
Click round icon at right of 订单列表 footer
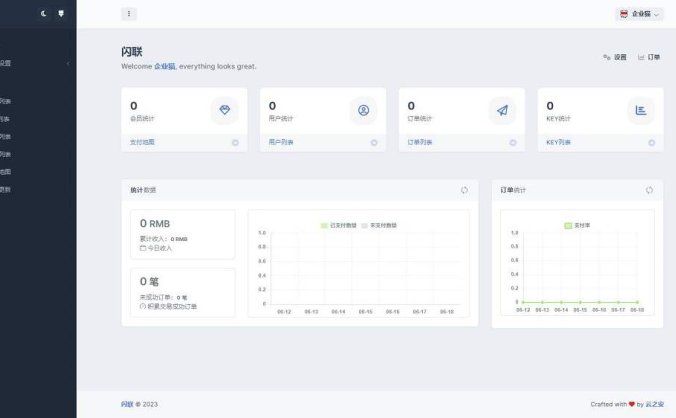click(513, 143)
